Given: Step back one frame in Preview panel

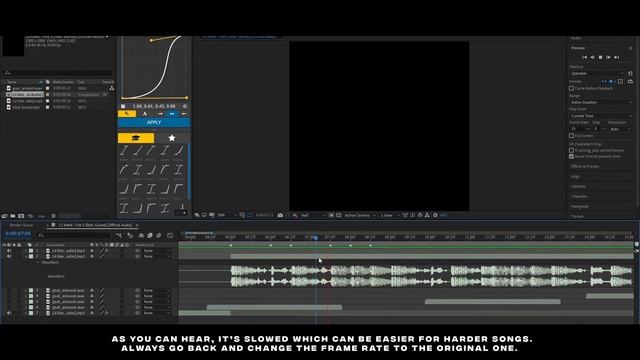Looking at the screenshot, I should point(593,57).
